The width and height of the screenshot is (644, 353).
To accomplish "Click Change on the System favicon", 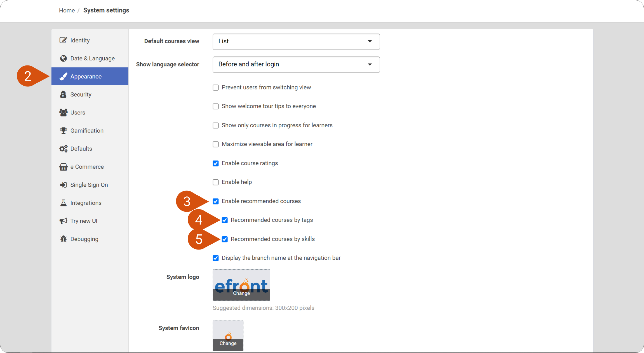I will (228, 343).
